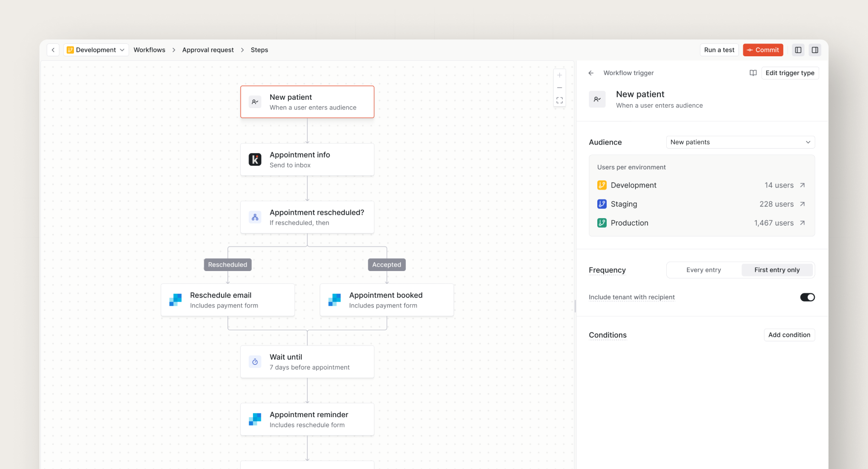Toggle the right sidebar panel icon
This screenshot has height=469, width=868.
[x=815, y=50]
